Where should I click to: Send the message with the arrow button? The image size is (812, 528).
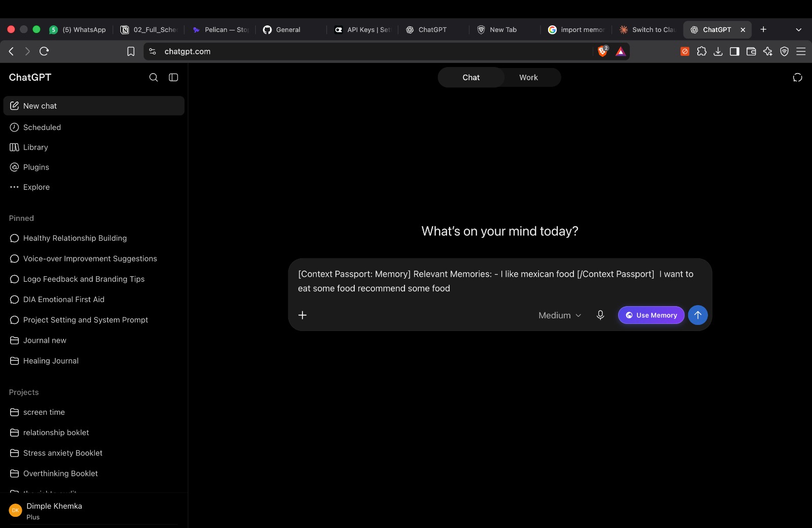coord(698,315)
